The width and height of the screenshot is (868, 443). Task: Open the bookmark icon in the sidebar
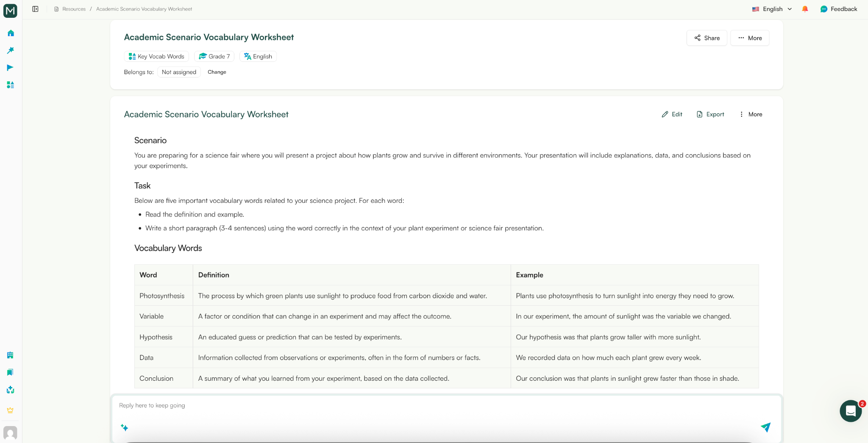click(x=10, y=372)
